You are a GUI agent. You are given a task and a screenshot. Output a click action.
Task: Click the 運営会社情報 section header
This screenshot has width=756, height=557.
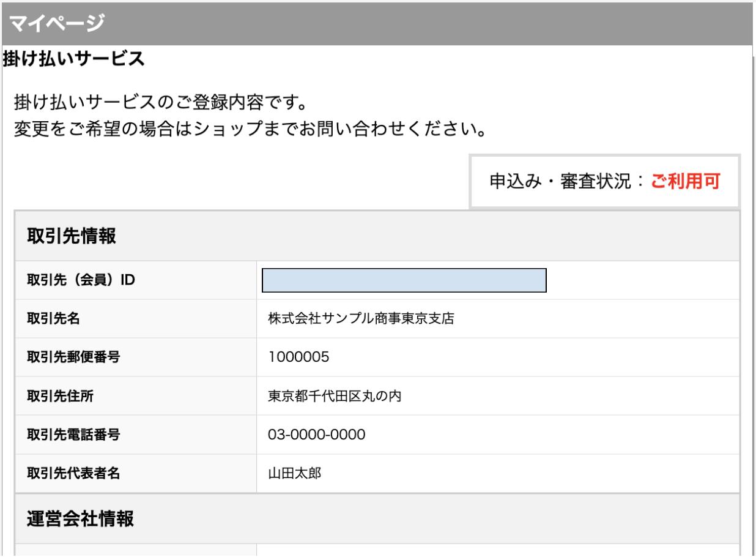(377, 518)
